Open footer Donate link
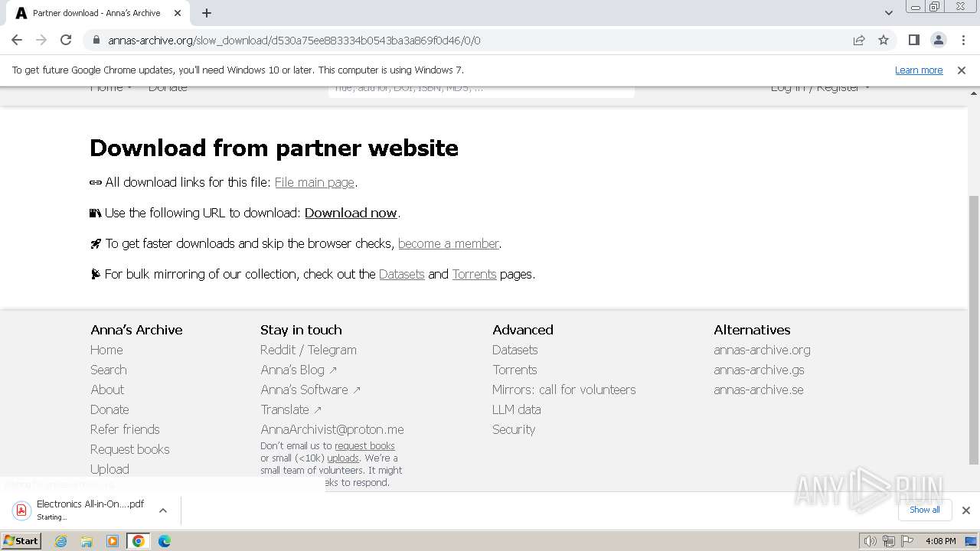 109,409
